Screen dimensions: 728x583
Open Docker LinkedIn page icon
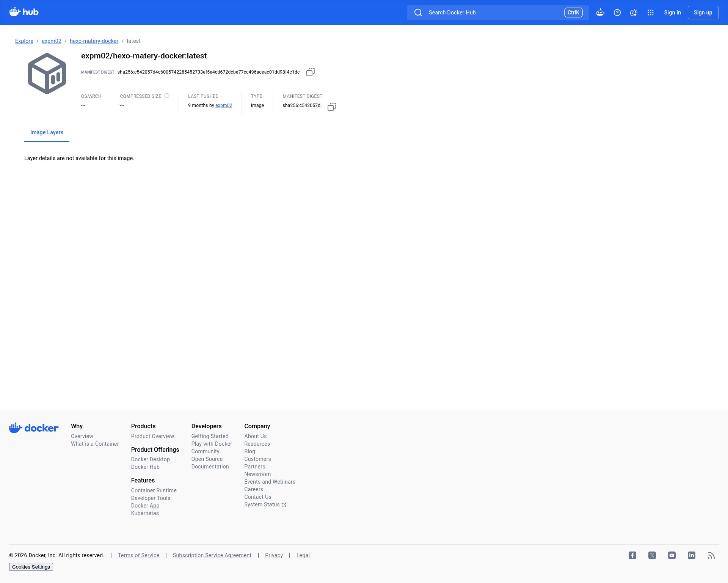tap(692, 555)
